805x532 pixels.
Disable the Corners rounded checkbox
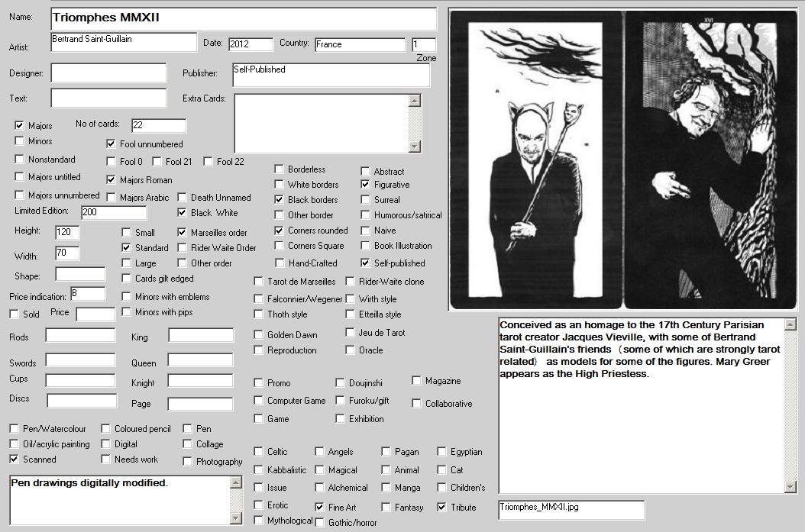[x=280, y=231]
